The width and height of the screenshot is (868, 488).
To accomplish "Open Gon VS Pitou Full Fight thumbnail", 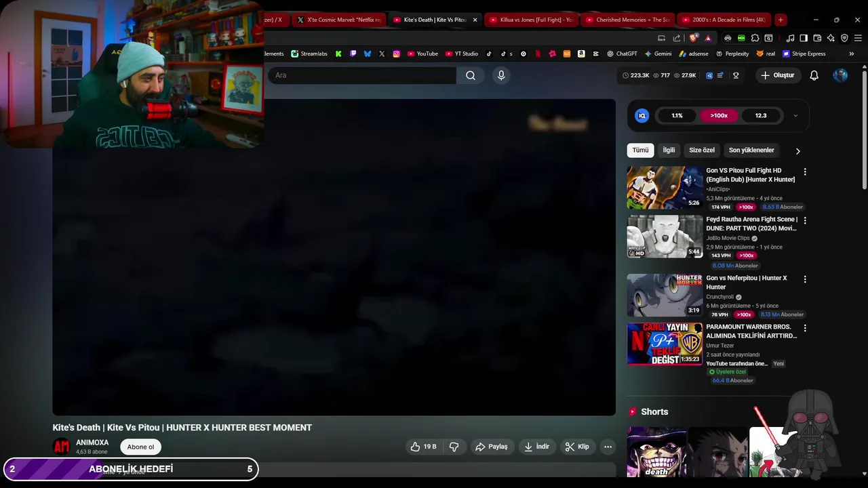I will (665, 188).
